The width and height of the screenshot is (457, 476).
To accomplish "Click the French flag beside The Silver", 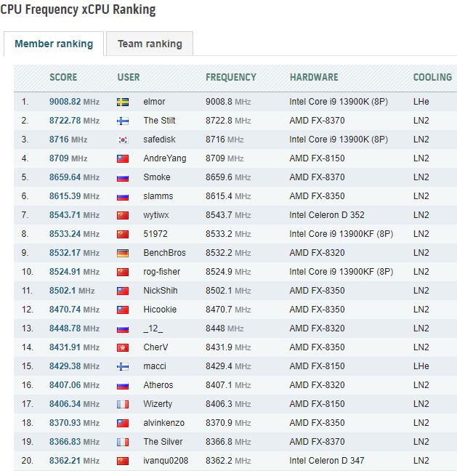I will (123, 442).
